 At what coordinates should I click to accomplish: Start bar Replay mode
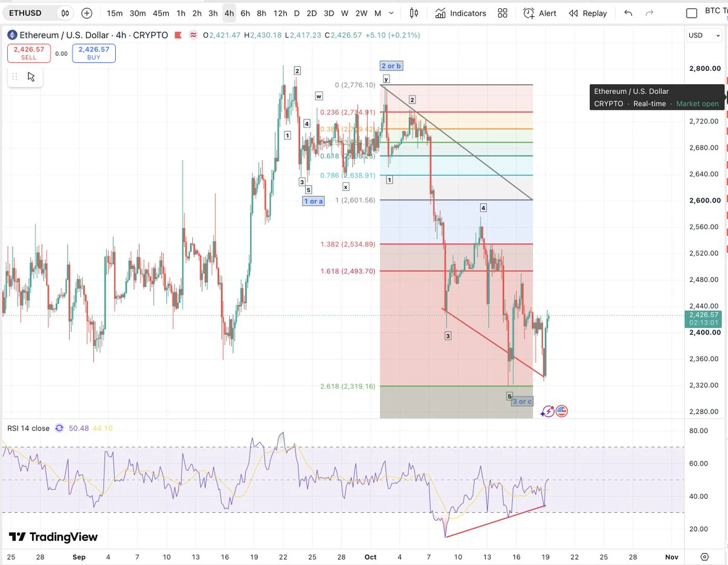(x=587, y=13)
